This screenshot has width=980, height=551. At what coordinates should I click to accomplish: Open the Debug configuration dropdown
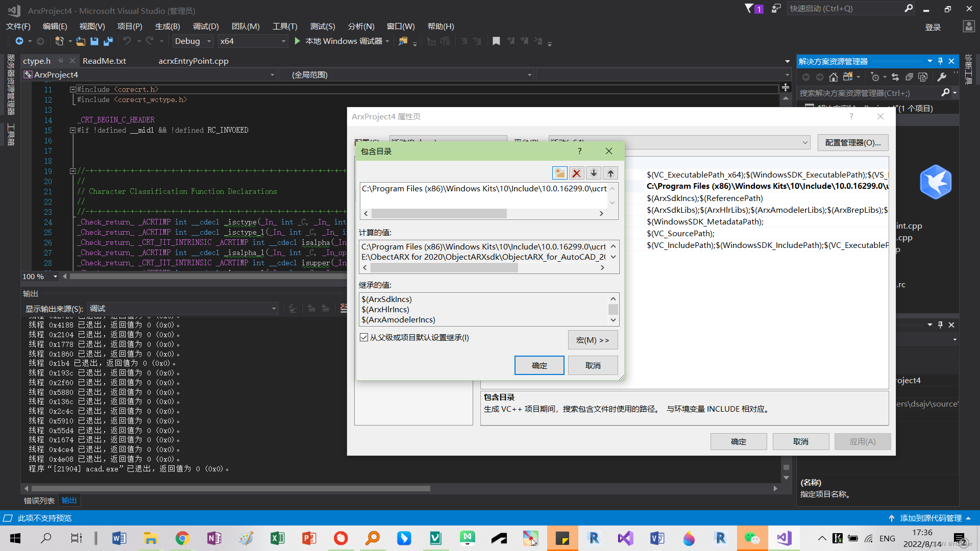pyautogui.click(x=209, y=41)
